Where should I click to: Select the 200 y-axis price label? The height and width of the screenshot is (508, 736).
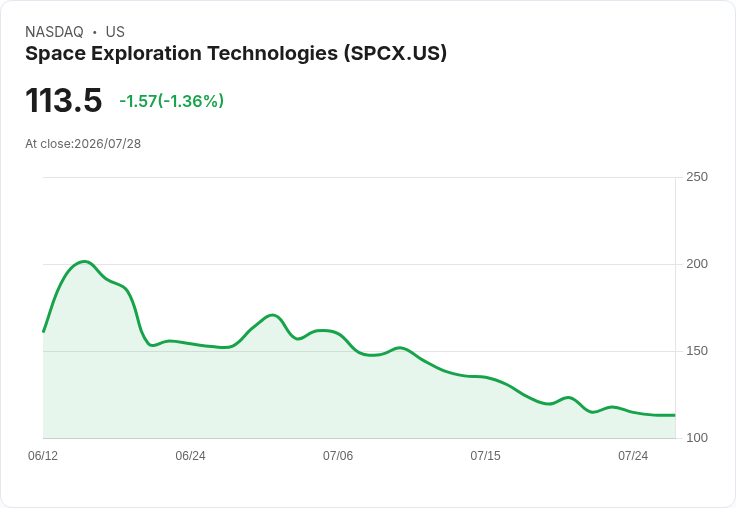(x=697, y=264)
